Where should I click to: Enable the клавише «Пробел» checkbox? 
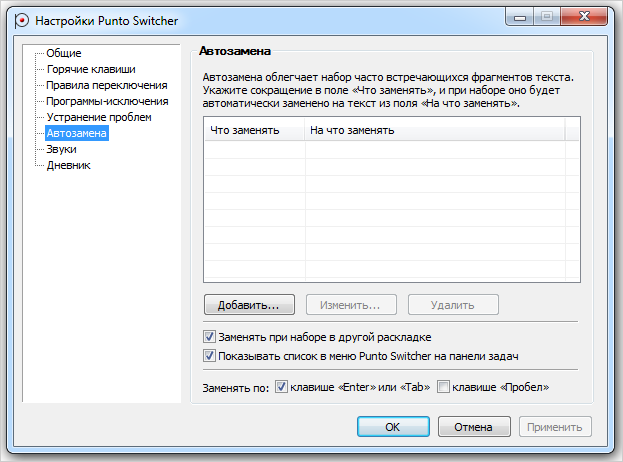[443, 387]
